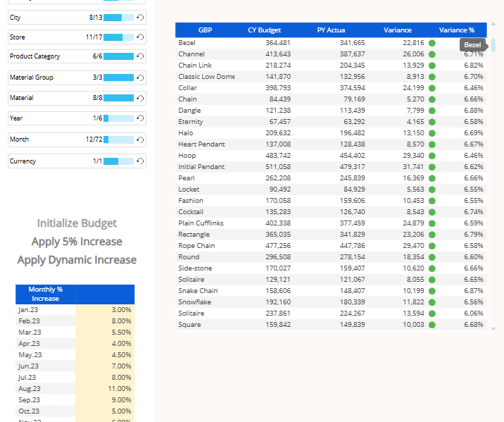Click the GBP column header
Viewport: 504px width, 422px height.
click(x=205, y=30)
